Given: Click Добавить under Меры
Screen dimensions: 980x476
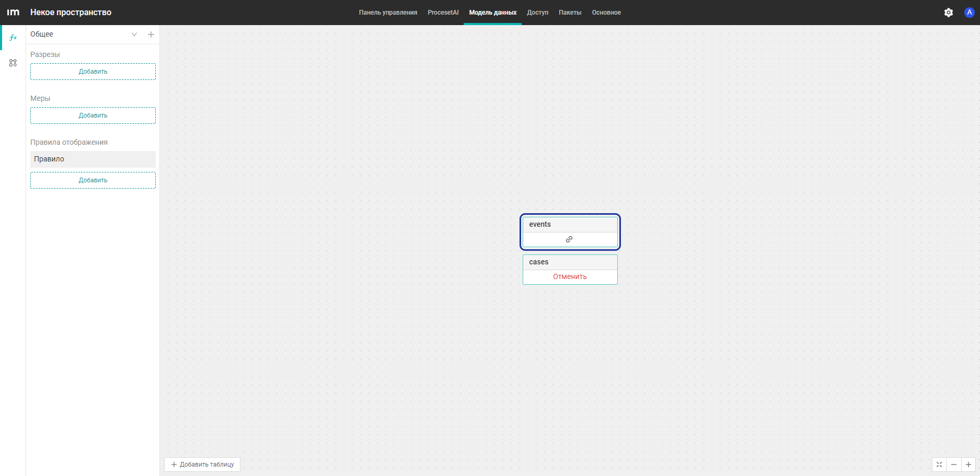Looking at the screenshot, I should (93, 115).
